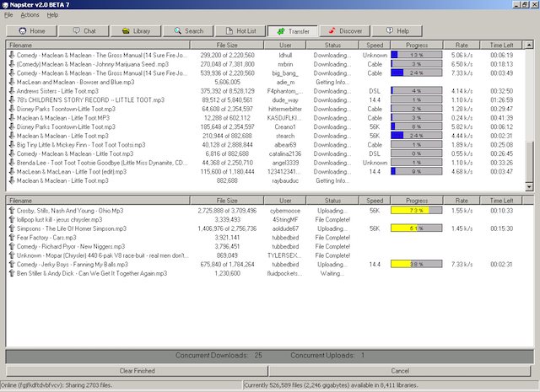Click rate '6.50 k/s' for mrbrin download

coord(462,64)
